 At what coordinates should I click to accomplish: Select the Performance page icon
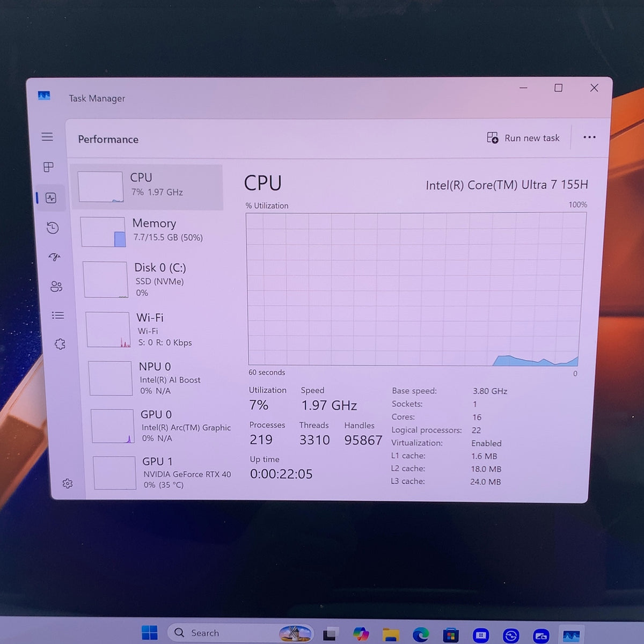click(51, 198)
